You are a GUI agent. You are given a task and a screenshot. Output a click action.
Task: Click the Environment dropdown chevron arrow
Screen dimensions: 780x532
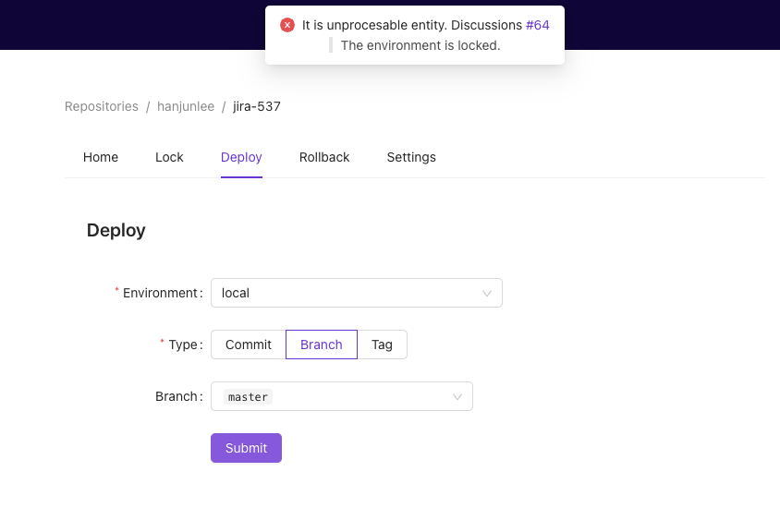(x=487, y=294)
